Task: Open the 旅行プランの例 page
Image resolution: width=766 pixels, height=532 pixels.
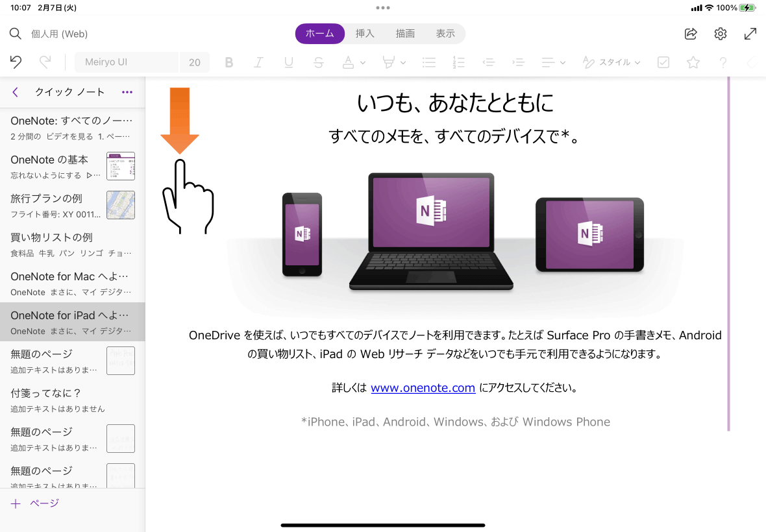Action: click(72, 206)
